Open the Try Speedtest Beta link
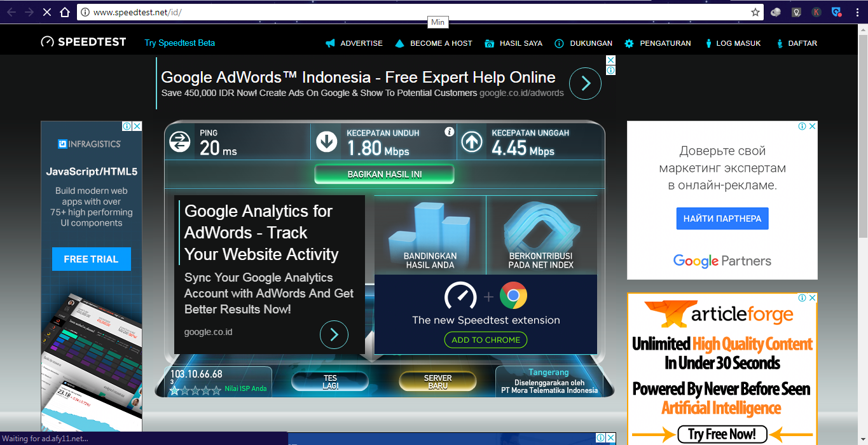 tap(179, 43)
